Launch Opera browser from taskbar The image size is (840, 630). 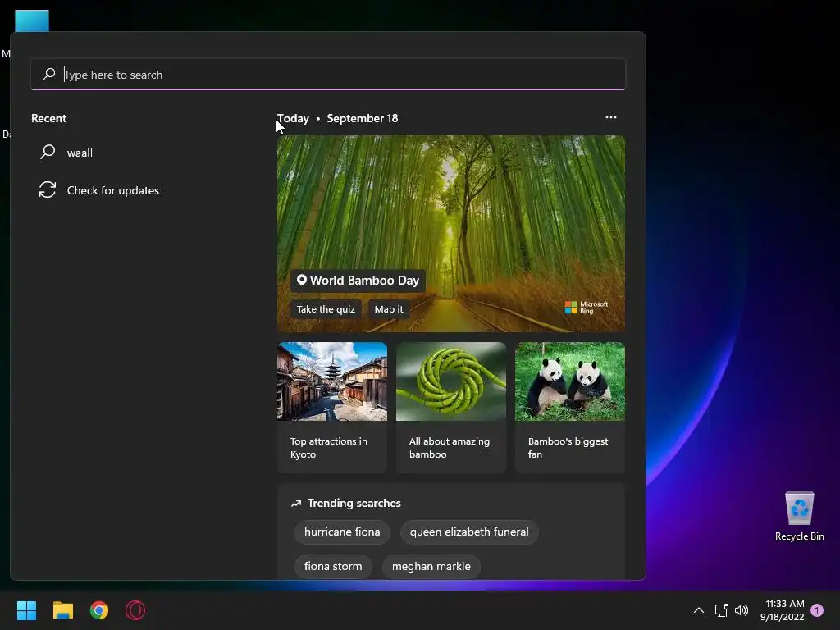point(135,610)
